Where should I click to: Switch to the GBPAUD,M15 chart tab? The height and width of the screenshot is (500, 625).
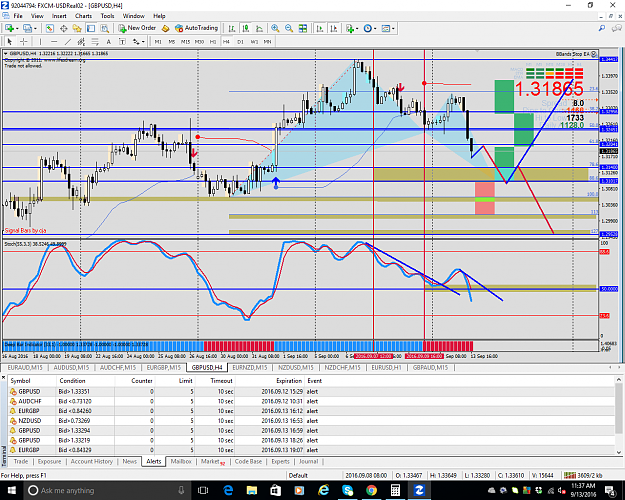pyautogui.click(x=430, y=367)
